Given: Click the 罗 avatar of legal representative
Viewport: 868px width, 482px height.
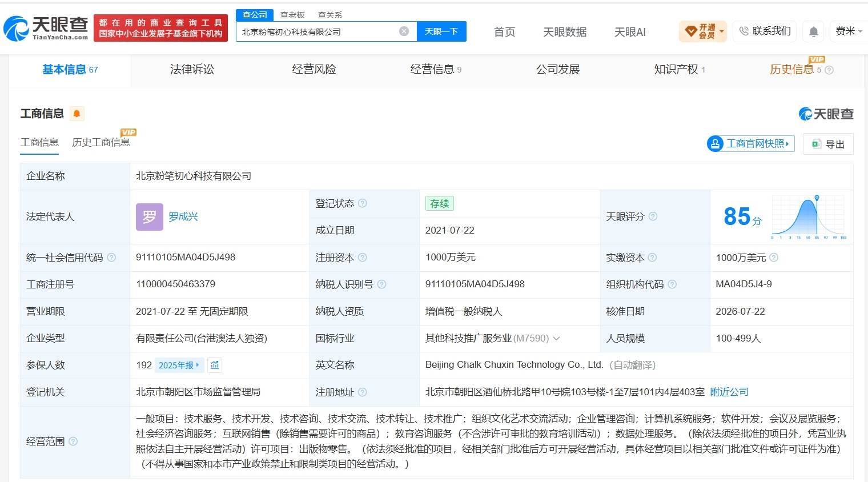Looking at the screenshot, I should [150, 217].
